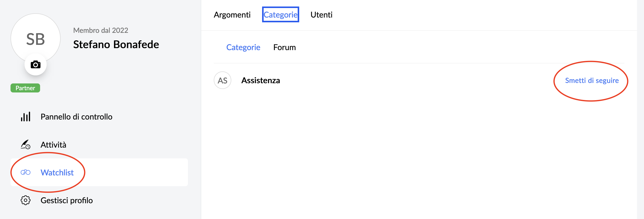
Task: Open Pannello di controllo menu item
Action: coord(76,117)
